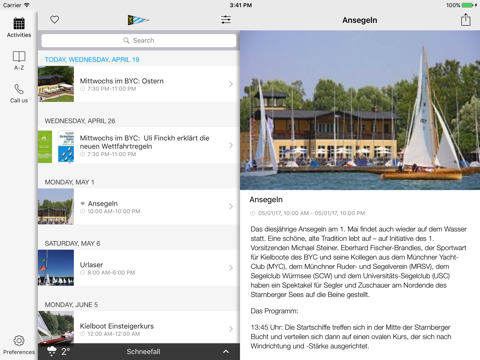This screenshot has height=360, width=480.
Task: Tap thumbnail of Mittwochs Ostern event
Action: [56, 84]
